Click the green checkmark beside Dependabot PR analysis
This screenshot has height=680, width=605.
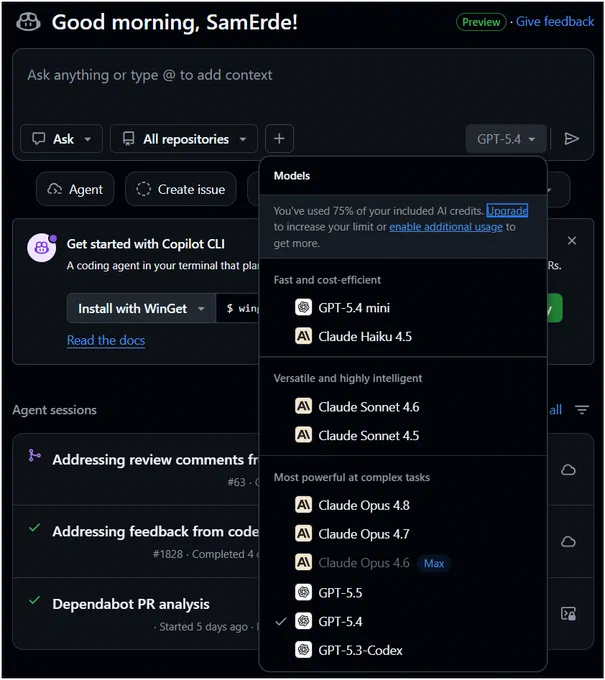(x=34, y=601)
